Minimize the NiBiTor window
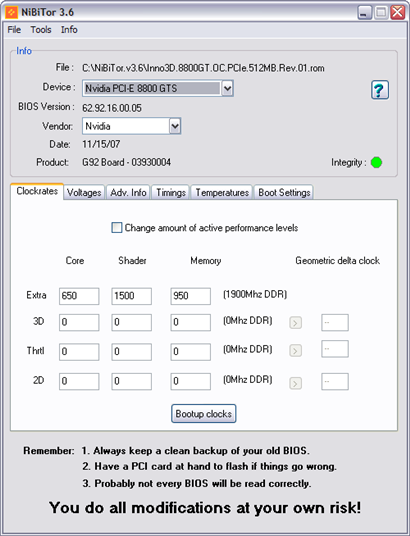This screenshot has width=410, height=536. pos(365,12)
